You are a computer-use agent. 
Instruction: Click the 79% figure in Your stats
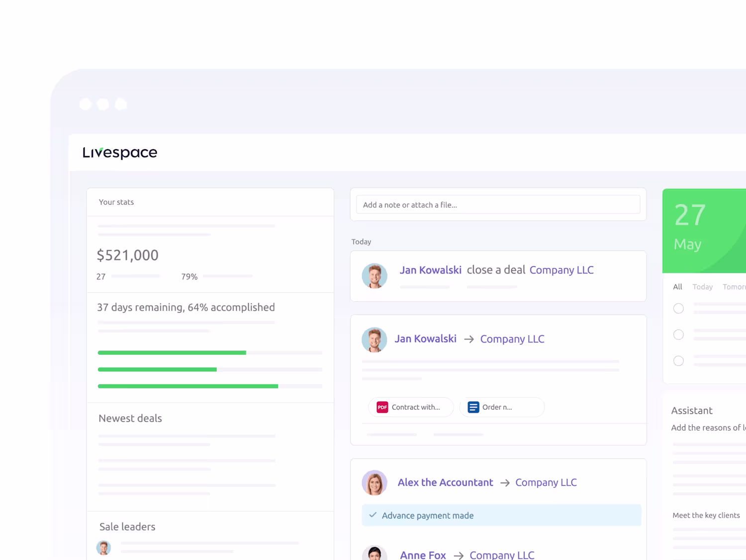pos(189,277)
